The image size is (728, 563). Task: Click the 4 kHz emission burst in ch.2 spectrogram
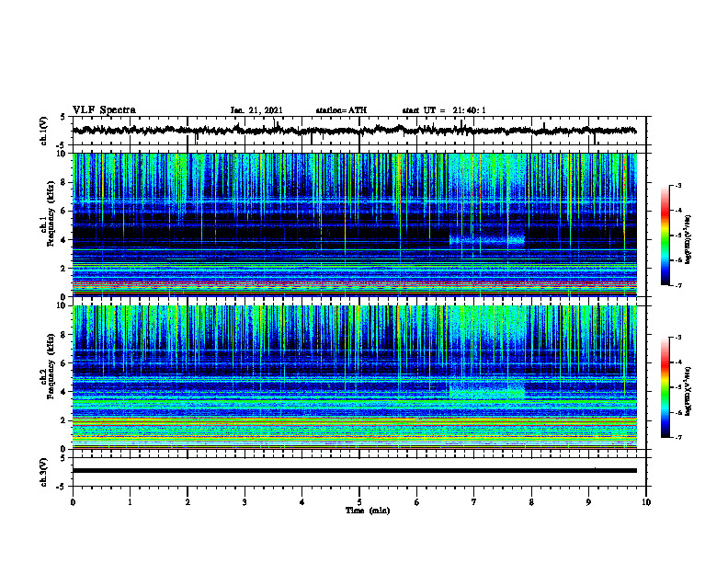pos(486,391)
